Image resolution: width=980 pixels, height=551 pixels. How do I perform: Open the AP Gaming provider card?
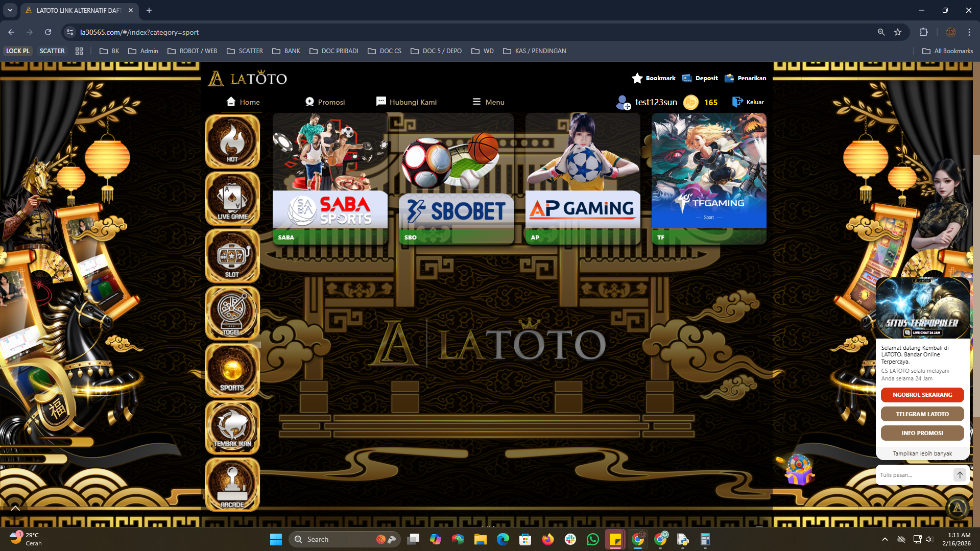(583, 179)
